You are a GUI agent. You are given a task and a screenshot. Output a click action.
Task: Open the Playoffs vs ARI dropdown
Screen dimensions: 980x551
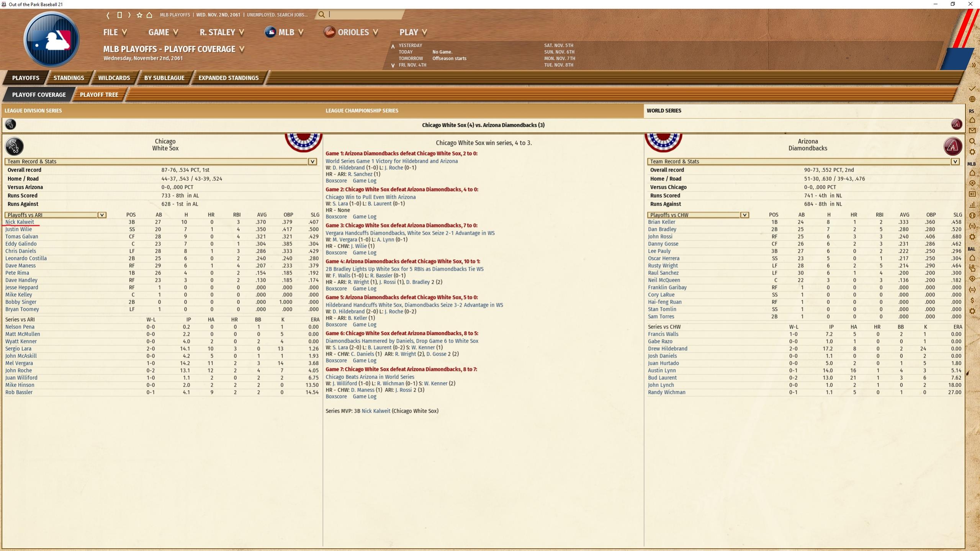(x=56, y=215)
